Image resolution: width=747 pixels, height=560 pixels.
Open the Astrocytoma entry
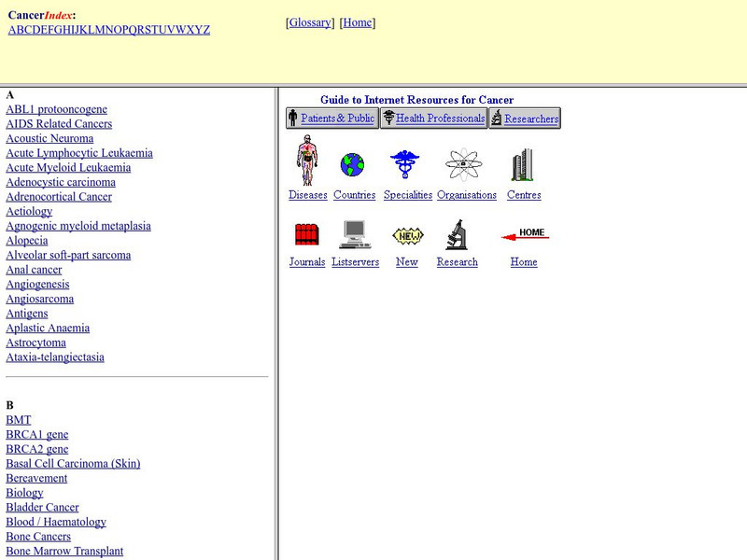[35, 343]
